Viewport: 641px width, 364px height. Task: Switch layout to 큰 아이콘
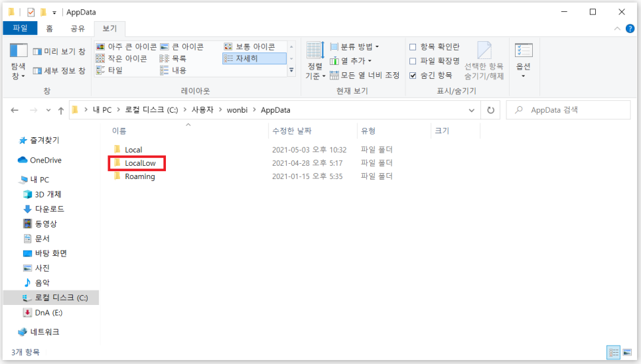182,46
